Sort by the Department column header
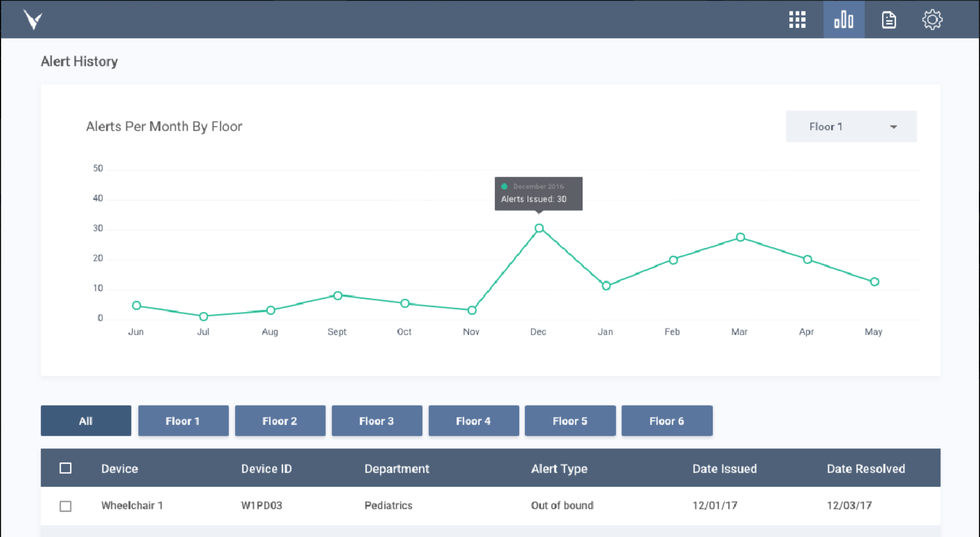This screenshot has height=537, width=980. click(397, 469)
